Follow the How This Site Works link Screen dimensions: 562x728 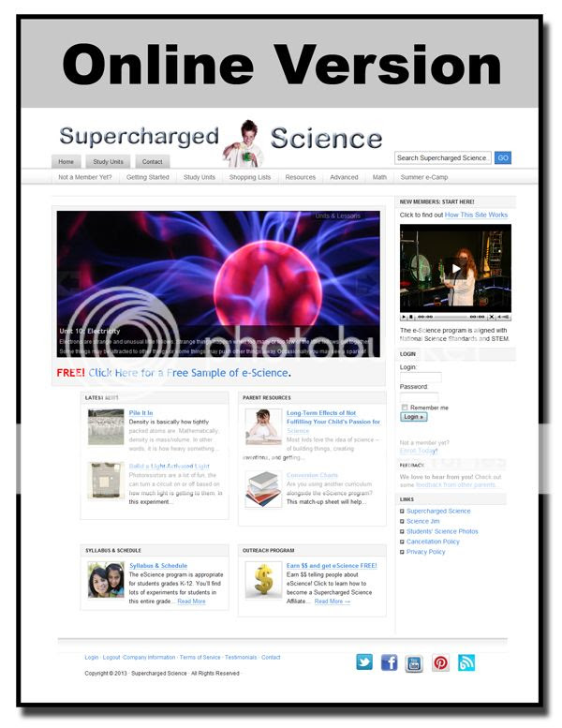[476, 215]
